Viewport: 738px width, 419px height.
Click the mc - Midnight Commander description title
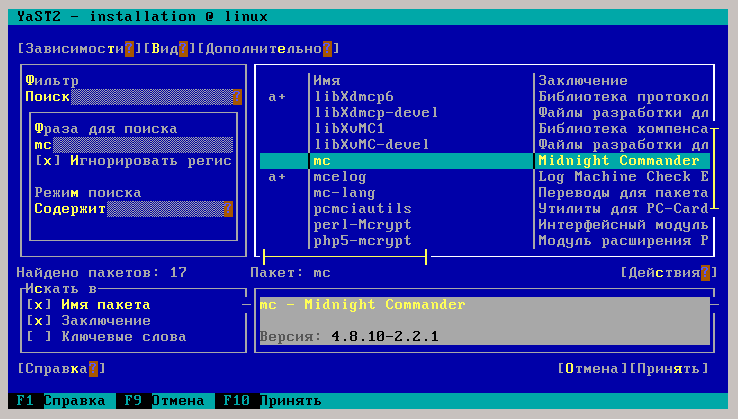[362, 305]
